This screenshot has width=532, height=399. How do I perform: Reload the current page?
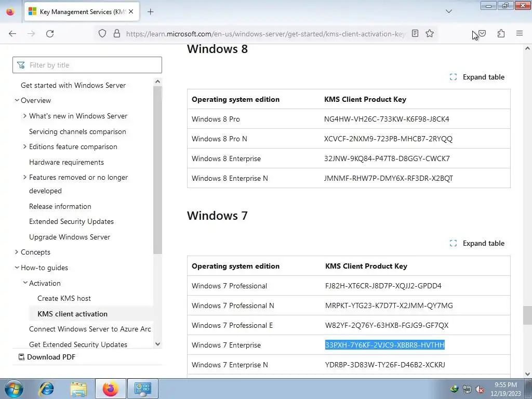pyautogui.click(x=50, y=34)
